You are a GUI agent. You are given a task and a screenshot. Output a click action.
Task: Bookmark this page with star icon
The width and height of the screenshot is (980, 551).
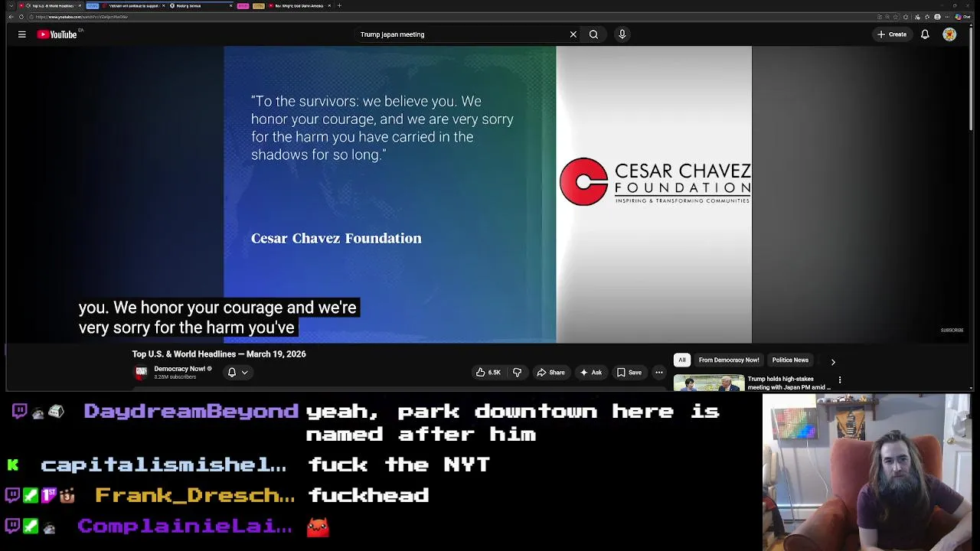896,17
